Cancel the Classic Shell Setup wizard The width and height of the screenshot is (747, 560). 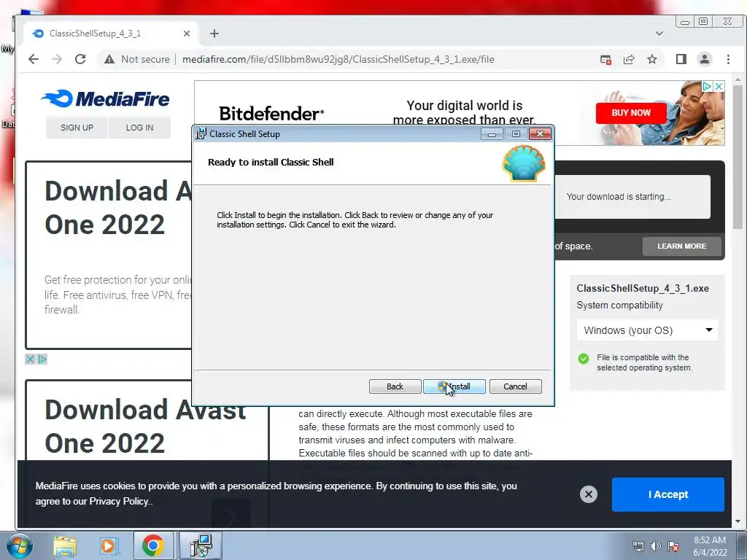(x=516, y=386)
